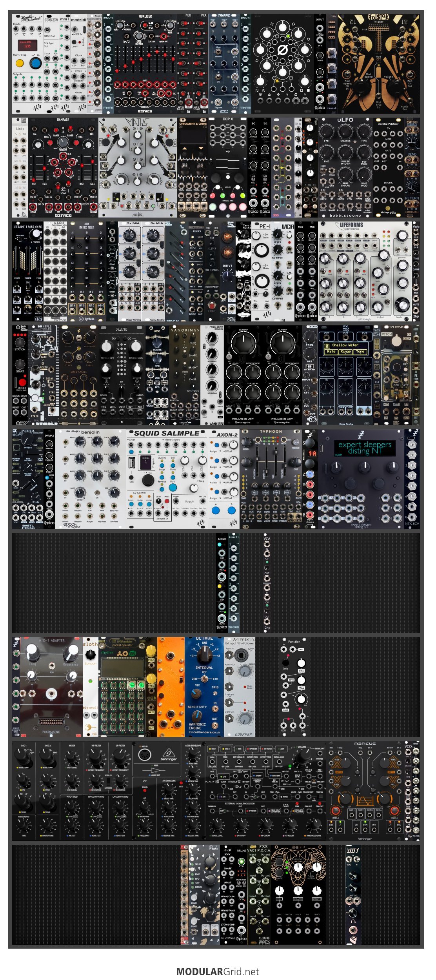The width and height of the screenshot is (436, 980).
Task: Select the Peaks module
Action: (x=204, y=895)
